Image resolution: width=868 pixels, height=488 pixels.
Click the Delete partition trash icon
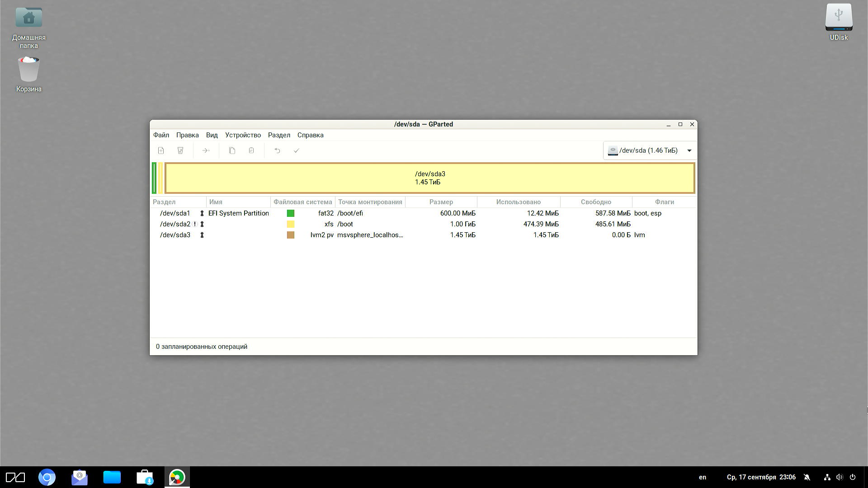[x=180, y=150]
